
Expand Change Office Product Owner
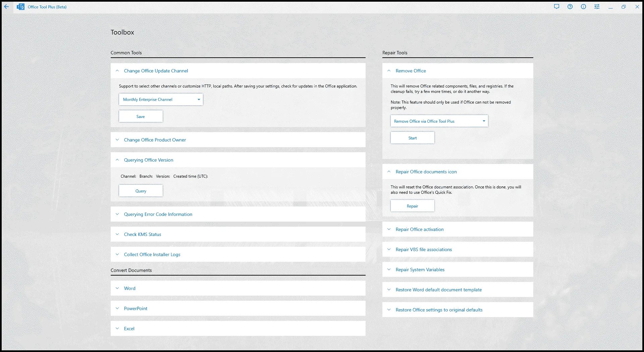tap(238, 140)
